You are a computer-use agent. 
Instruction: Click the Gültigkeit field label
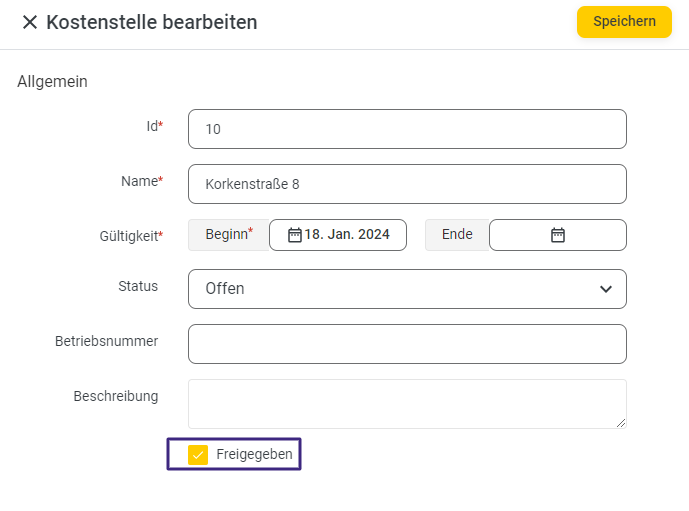pos(131,236)
